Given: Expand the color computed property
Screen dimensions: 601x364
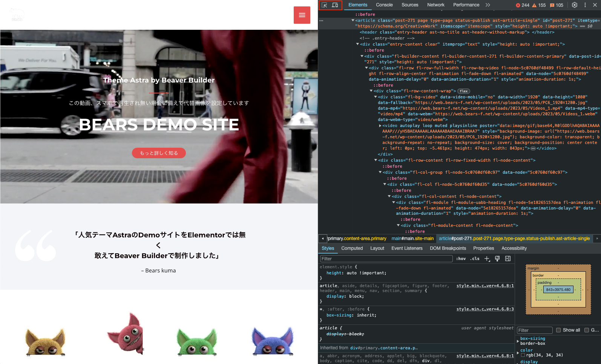Looking at the screenshot, I should 518,353.
